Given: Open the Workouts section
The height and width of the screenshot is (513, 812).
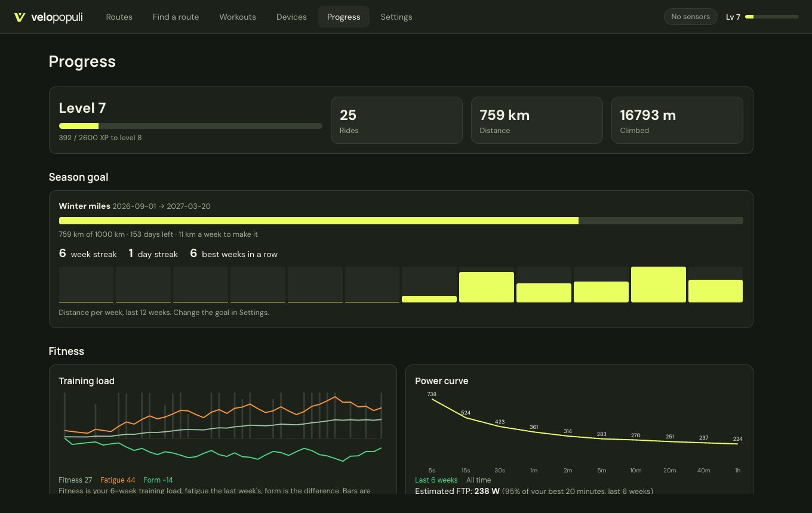Looking at the screenshot, I should click(x=238, y=17).
